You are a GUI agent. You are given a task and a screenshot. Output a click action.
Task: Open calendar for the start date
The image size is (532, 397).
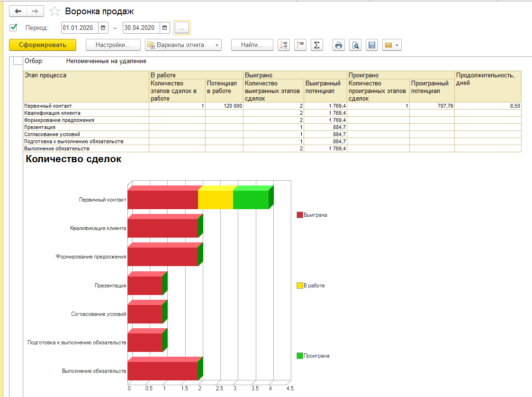[103, 28]
